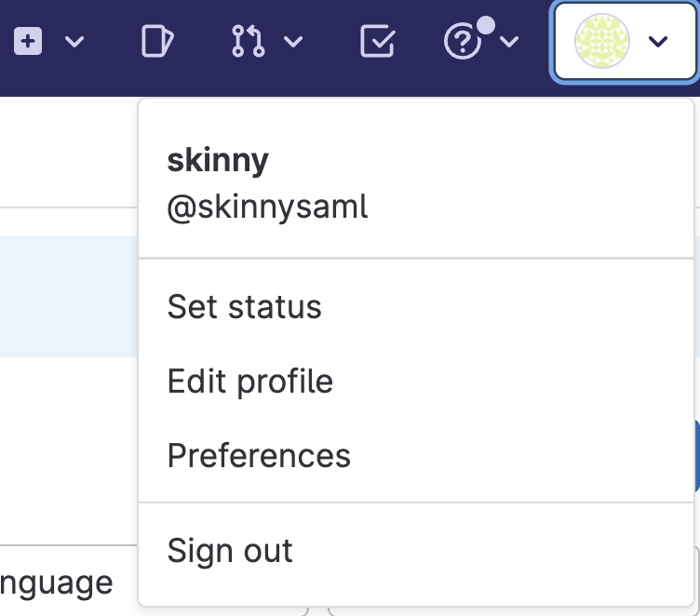Choose Set status from user menu
The height and width of the screenshot is (616, 700).
click(244, 307)
